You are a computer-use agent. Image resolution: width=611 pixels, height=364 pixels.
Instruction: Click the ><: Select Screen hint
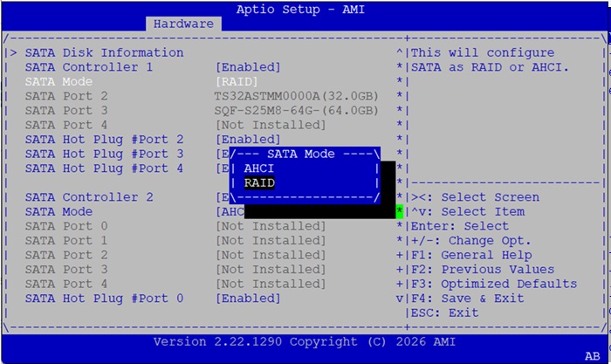pos(476,197)
